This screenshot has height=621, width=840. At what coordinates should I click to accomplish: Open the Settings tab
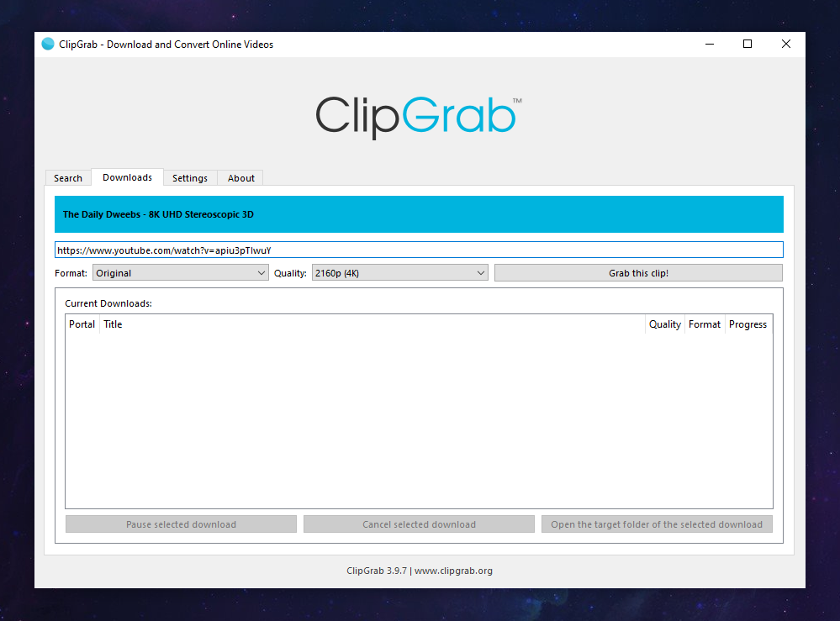click(190, 178)
